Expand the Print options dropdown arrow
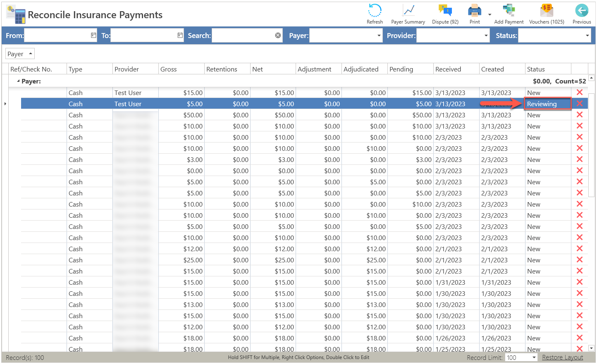 pyautogui.click(x=490, y=15)
